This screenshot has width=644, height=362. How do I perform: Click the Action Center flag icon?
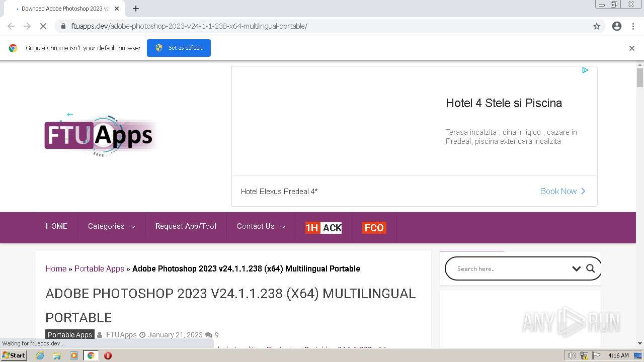(x=596, y=355)
